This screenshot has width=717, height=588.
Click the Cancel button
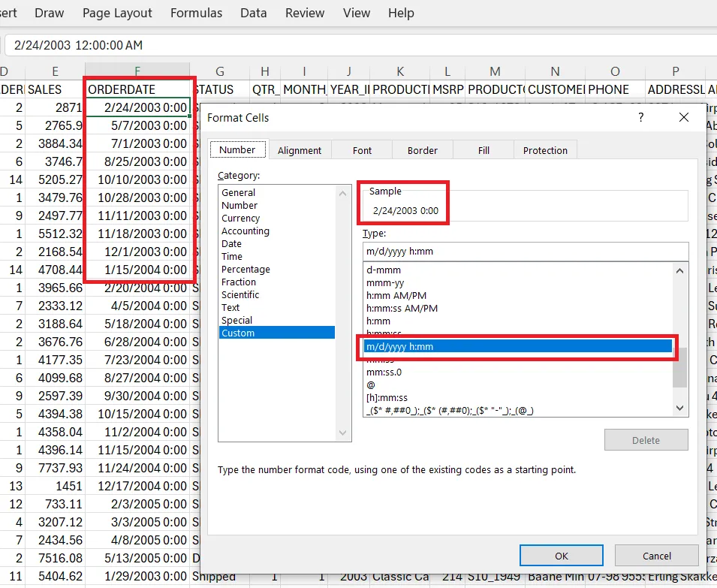(x=657, y=556)
